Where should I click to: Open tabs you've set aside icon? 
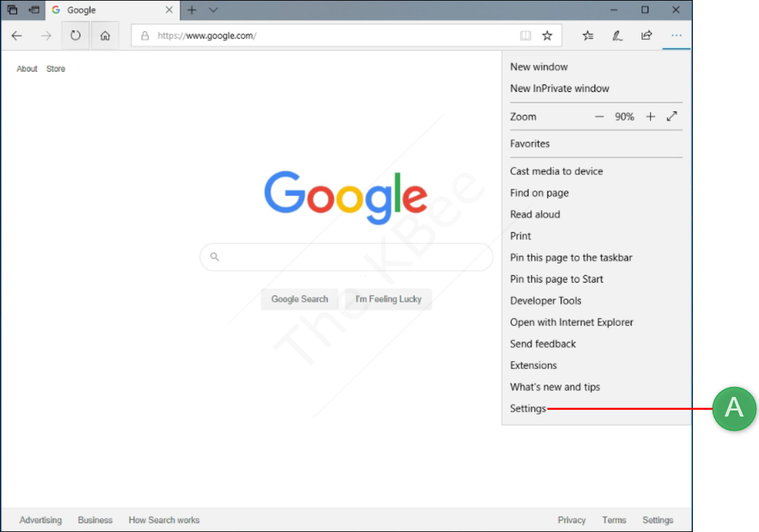pyautogui.click(x=12, y=9)
